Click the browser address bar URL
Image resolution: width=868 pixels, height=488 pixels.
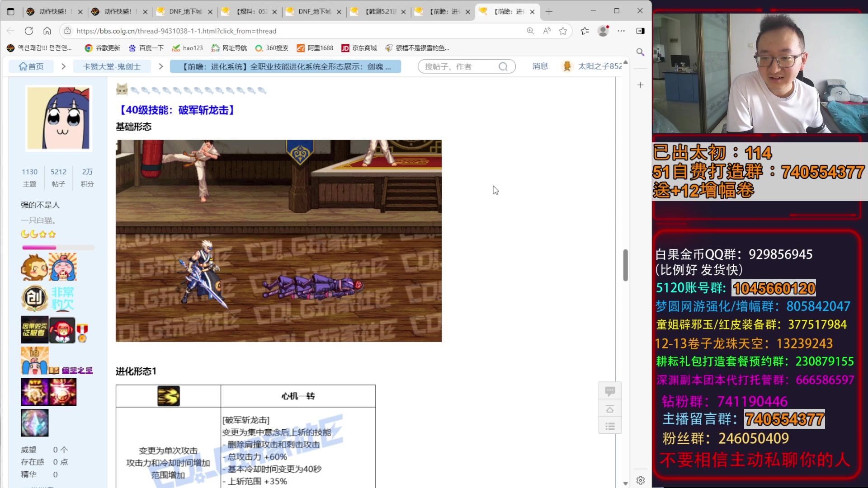(176, 31)
